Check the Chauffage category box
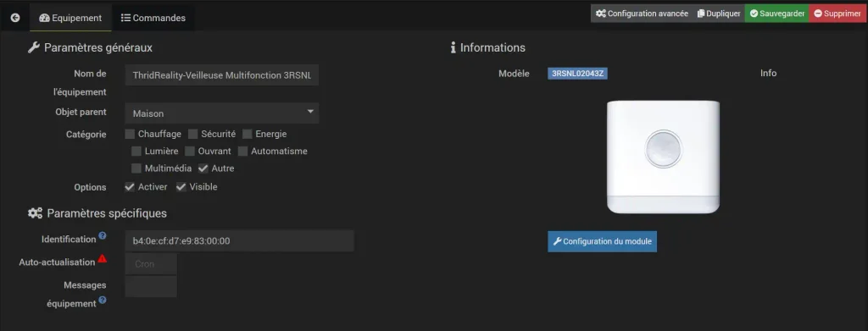 130,134
